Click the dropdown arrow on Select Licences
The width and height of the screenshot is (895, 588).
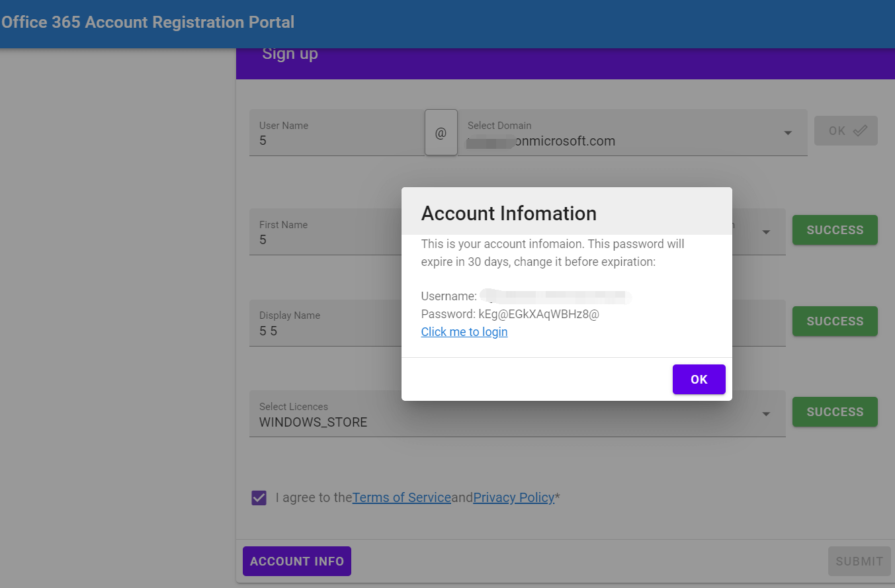765,413
